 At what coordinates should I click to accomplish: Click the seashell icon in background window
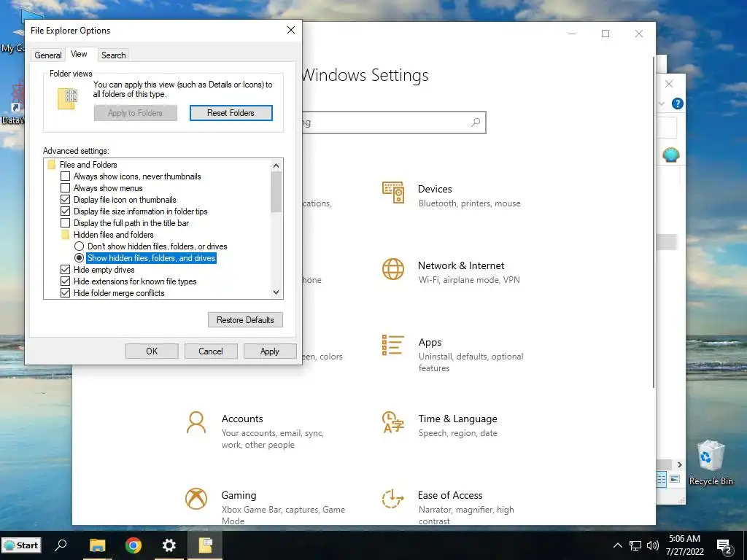[x=671, y=155]
